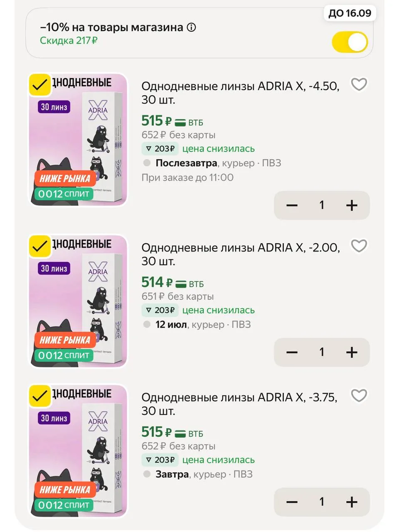Click the price dropped 203₽ badge on first item
Image resolution: width=399 pixels, height=532 pixels.
click(x=160, y=149)
